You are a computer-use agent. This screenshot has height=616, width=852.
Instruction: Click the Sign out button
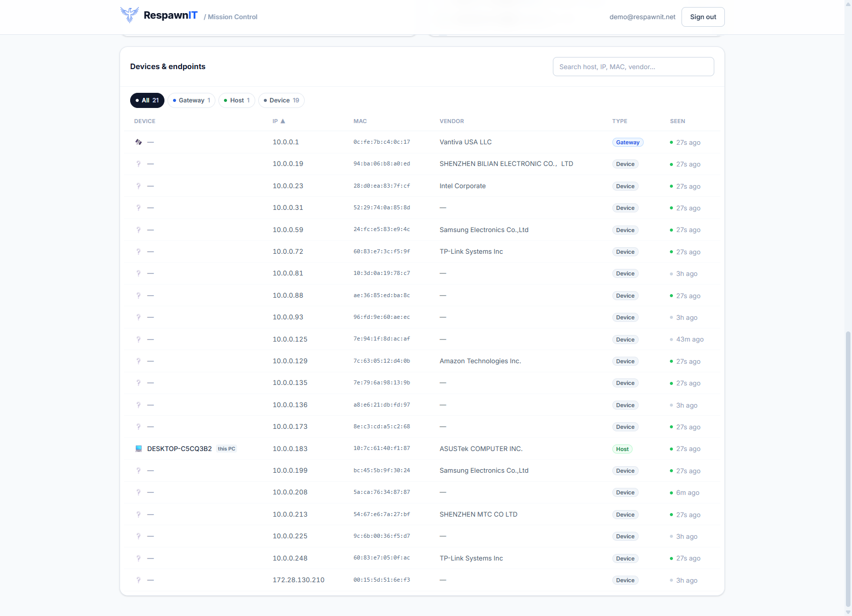(x=703, y=17)
